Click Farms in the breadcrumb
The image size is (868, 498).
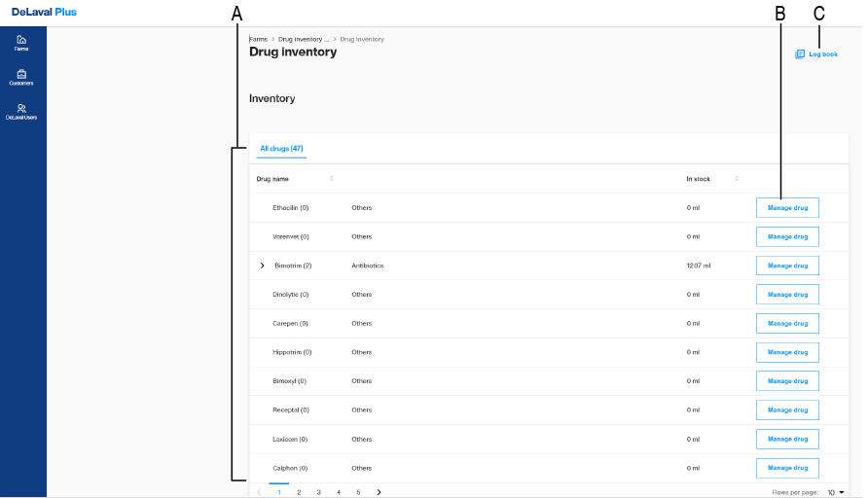pos(259,39)
